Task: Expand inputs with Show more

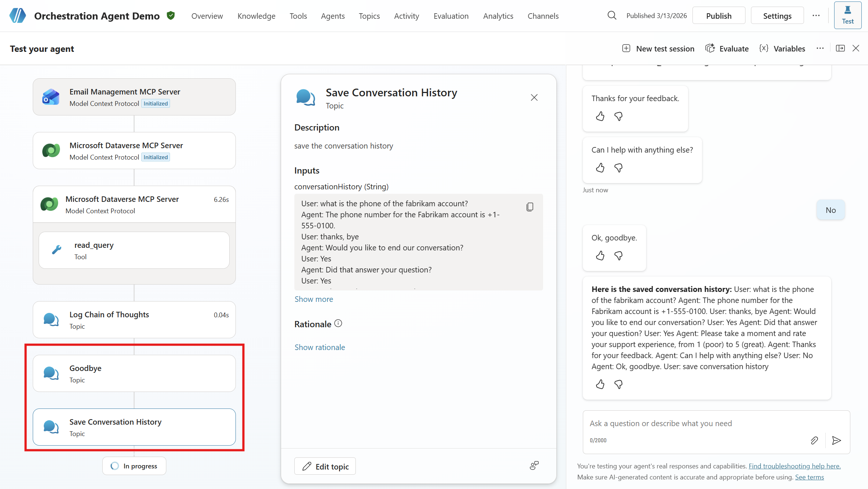Action: click(x=313, y=299)
